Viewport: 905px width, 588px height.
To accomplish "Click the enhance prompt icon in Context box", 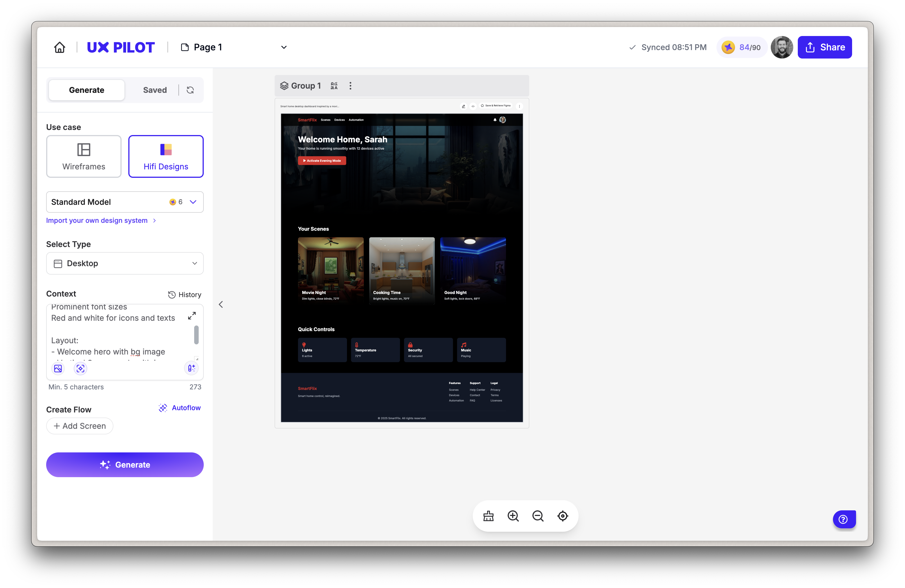I will pyautogui.click(x=191, y=368).
